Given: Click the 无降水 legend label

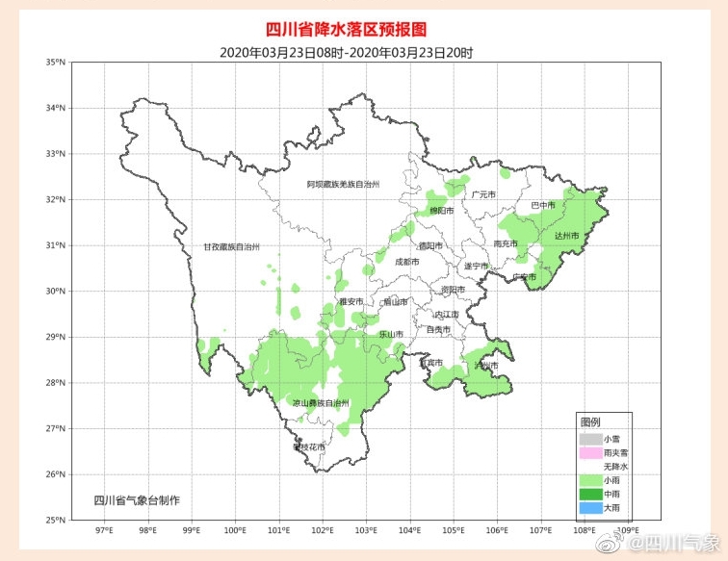Looking at the screenshot, I should tap(615, 466).
